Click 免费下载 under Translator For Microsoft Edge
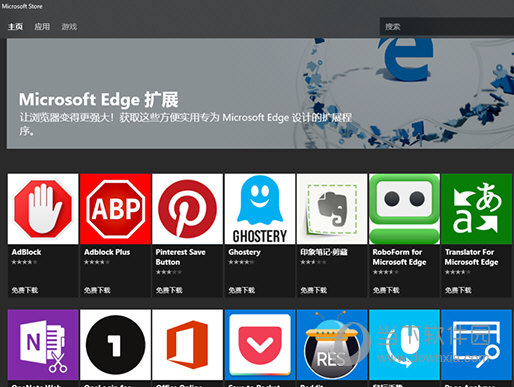 coord(458,290)
